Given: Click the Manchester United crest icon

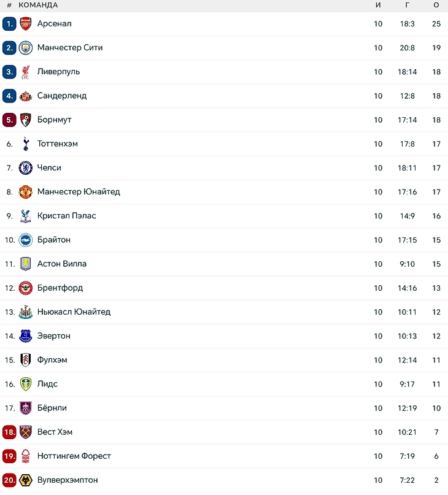Looking at the screenshot, I should click(25, 192).
